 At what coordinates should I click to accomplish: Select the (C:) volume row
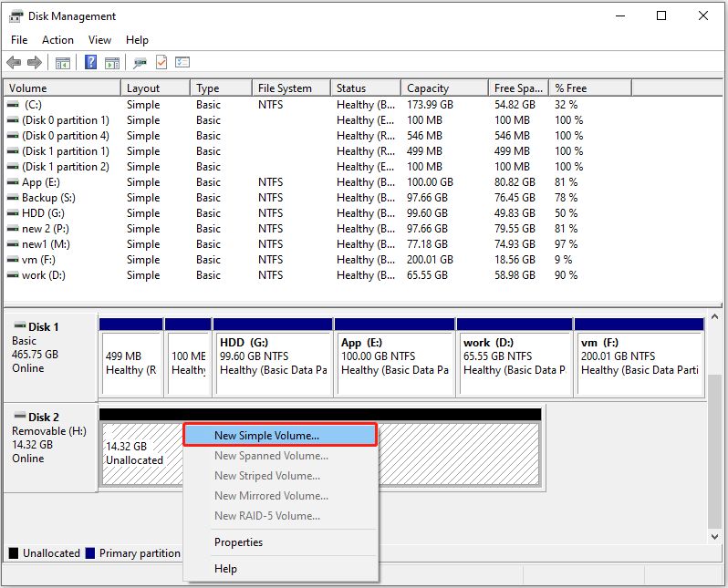pos(319,105)
